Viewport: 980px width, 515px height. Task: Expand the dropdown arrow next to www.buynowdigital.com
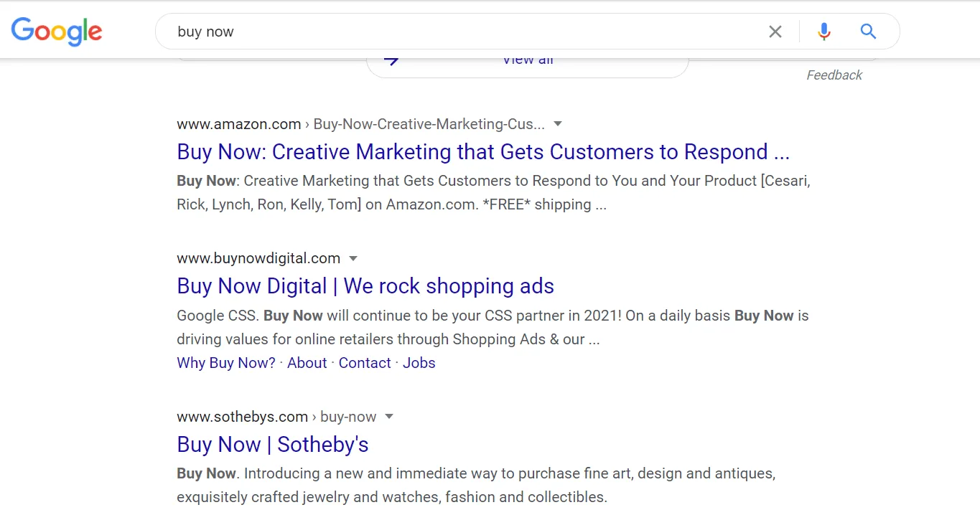click(x=353, y=258)
